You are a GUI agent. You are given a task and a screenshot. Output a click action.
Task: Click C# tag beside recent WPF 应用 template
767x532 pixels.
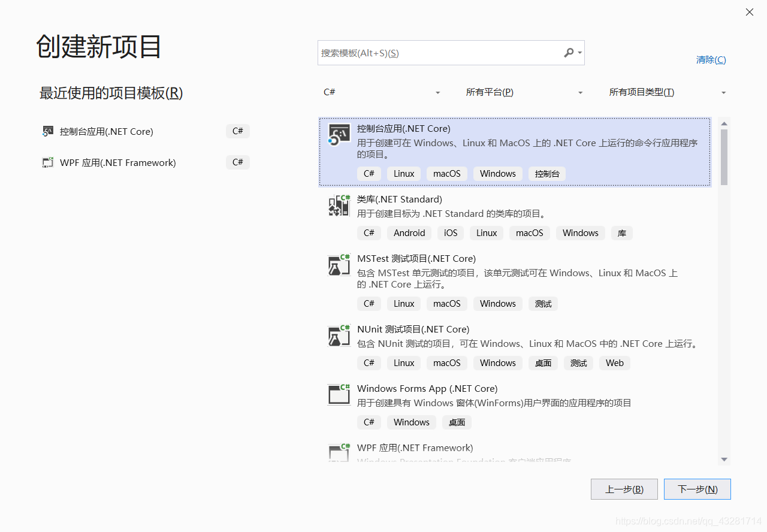(x=238, y=162)
